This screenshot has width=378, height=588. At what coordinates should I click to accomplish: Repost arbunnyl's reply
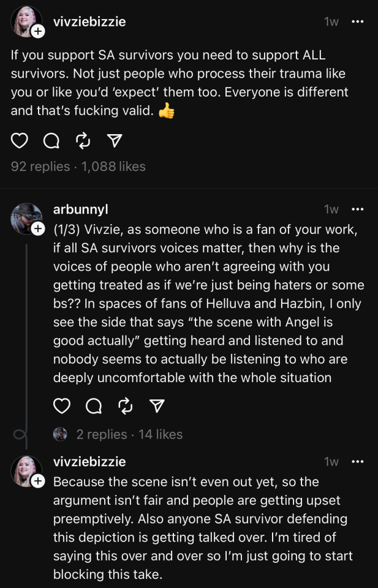pyautogui.click(x=126, y=405)
